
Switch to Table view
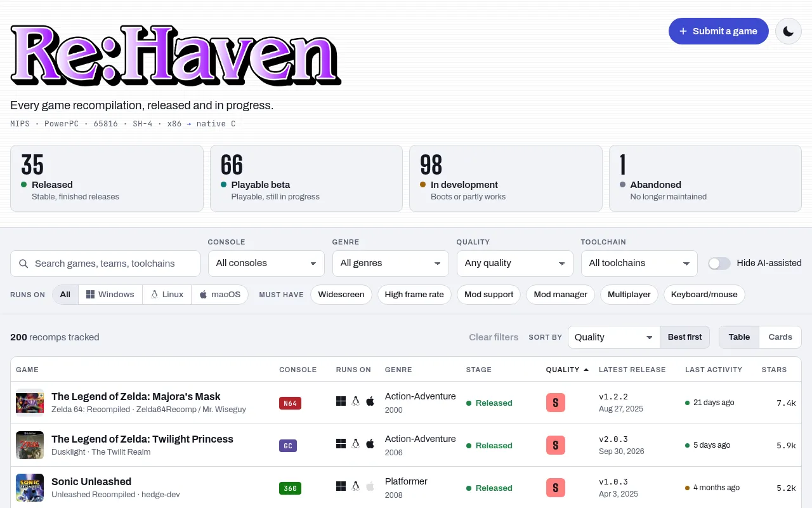[x=739, y=337]
